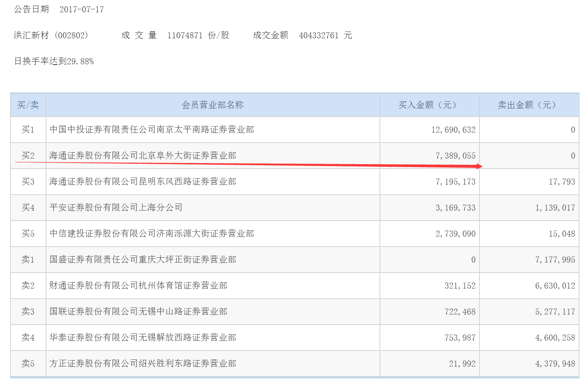
Task: Click 中信建投证券股份有限公司济南泺源大街证券营业部
Action: [152, 234]
